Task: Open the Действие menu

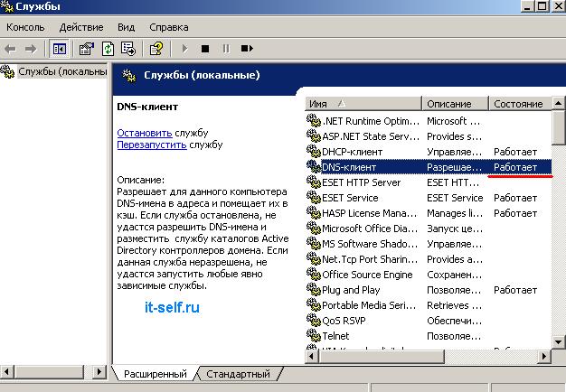Action: pyautogui.click(x=81, y=27)
